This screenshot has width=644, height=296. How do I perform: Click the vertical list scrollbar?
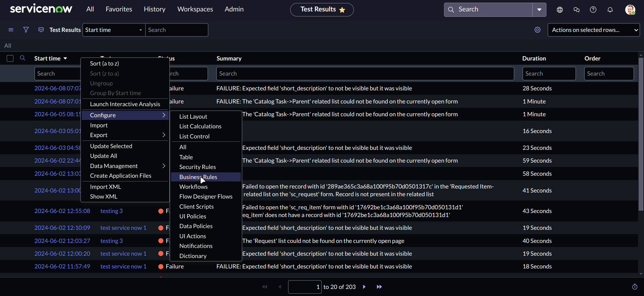[x=641, y=134]
